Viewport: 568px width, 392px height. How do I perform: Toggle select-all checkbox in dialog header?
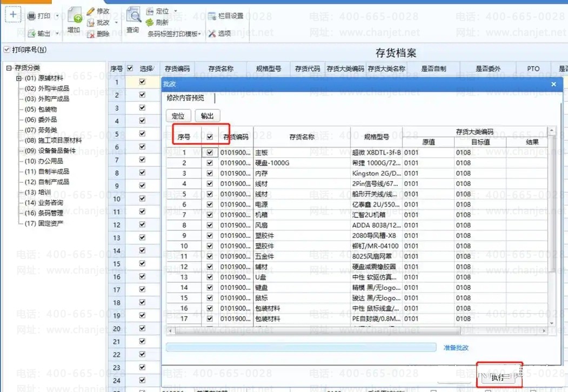[210, 137]
